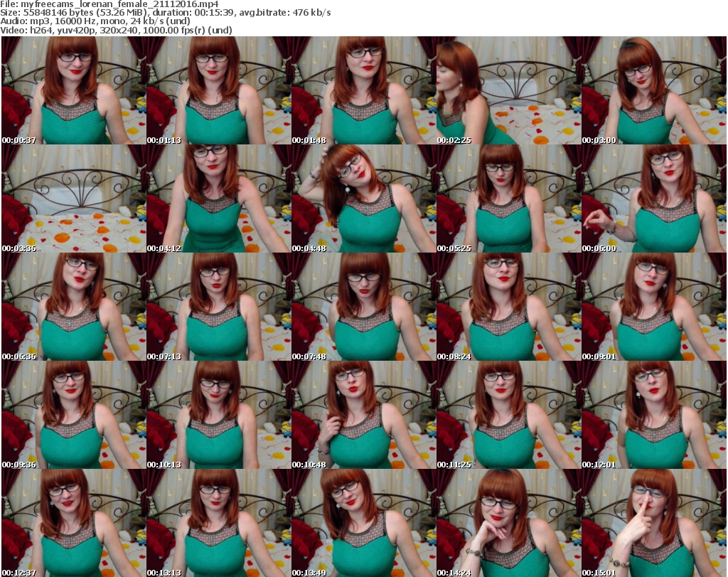Image resolution: width=728 pixels, height=577 pixels.
Task: Open the thumbnail stamped 00:11:25
Action: coord(508,415)
